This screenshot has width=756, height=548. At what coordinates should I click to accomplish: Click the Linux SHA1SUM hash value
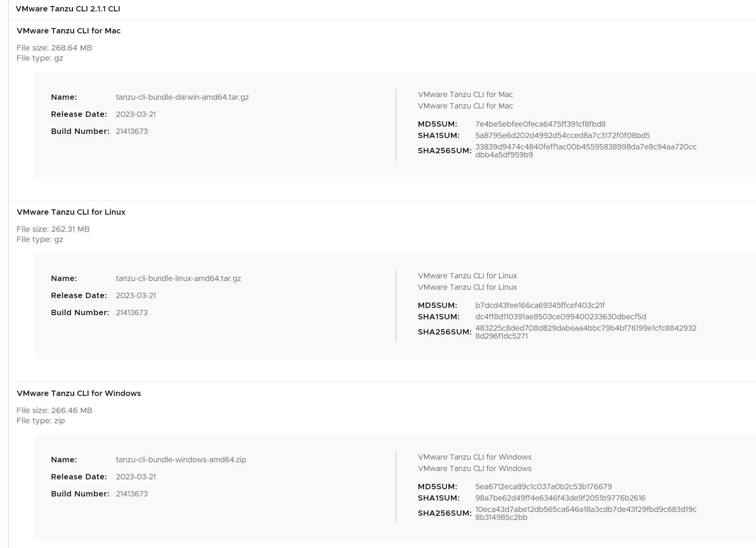(561, 317)
